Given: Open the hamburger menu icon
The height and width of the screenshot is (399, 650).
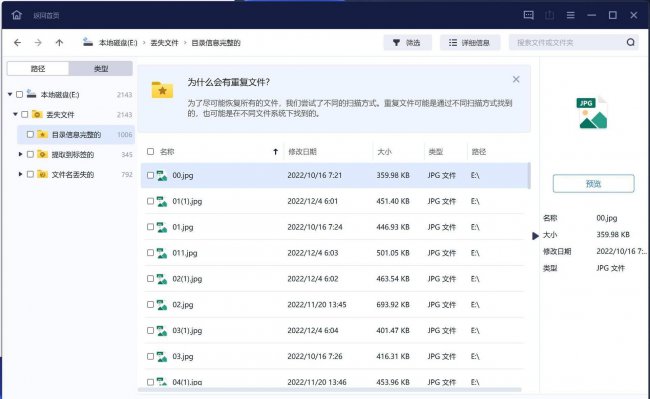Looking at the screenshot, I should pos(571,15).
